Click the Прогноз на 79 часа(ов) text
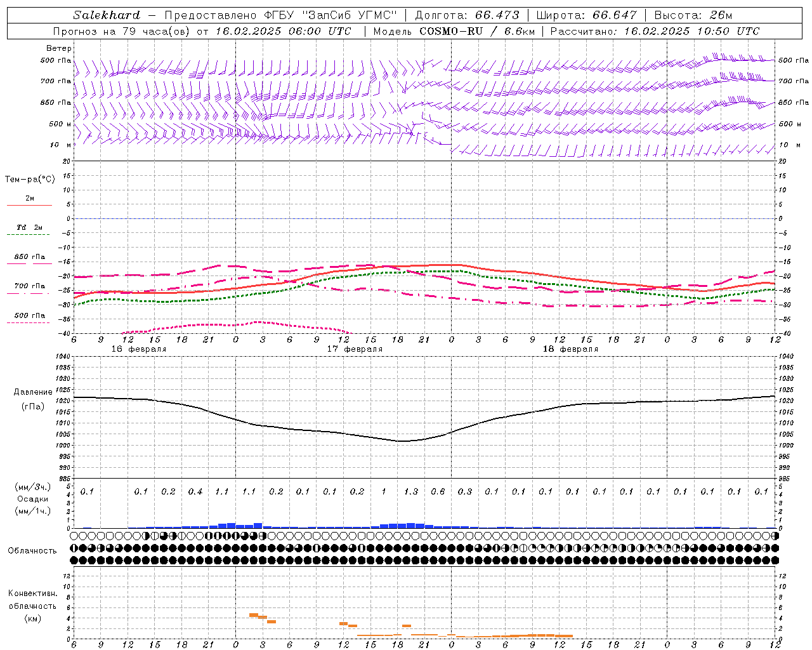The image size is (812, 650). pos(121,31)
